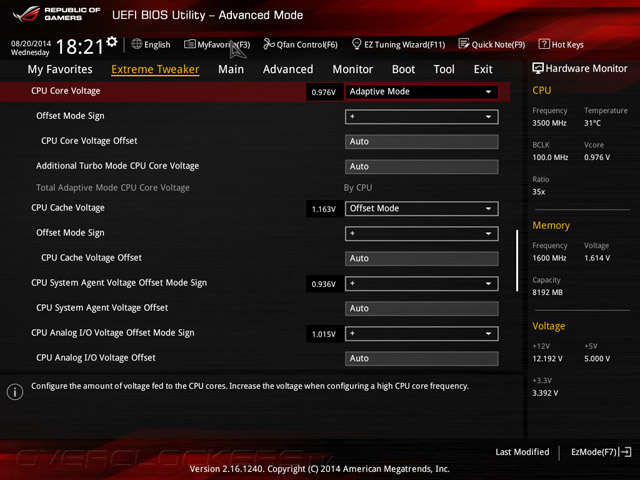
Task: Open the CPU Cache Voltage Offset Mode dropdown
Action: [x=421, y=209]
